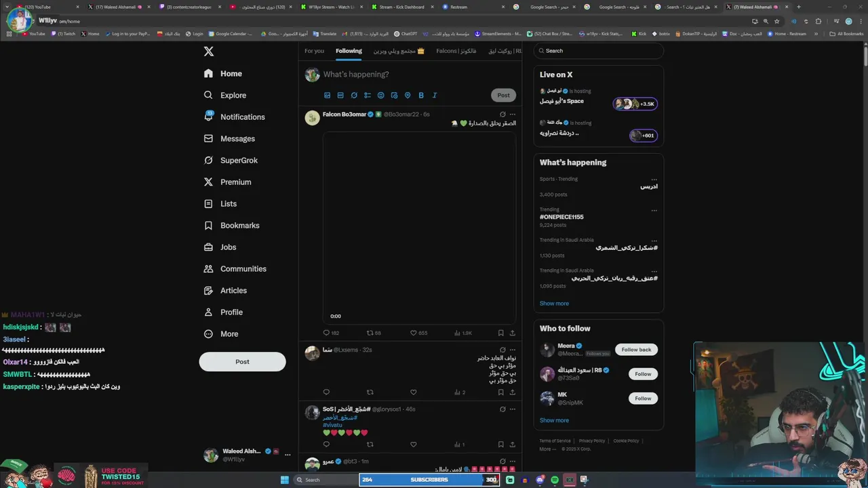Follow MK @SnipMK
This screenshot has height=488, width=868.
[643, 399]
